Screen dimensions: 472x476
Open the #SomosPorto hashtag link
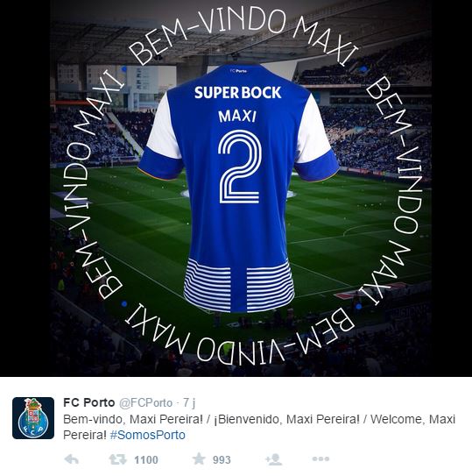(148, 435)
